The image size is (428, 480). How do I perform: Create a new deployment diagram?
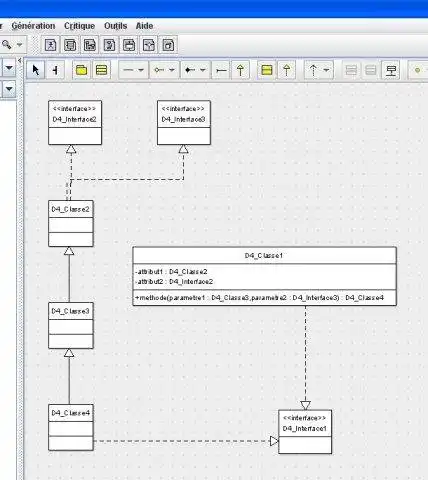(168, 45)
